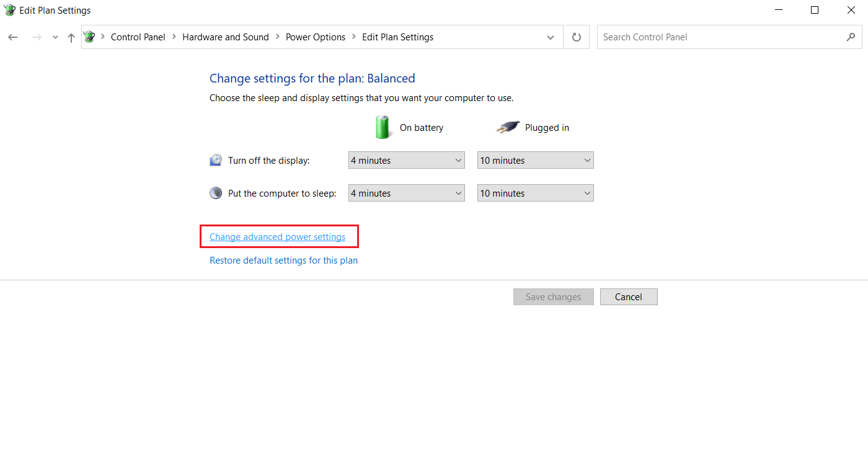868x454 pixels.
Task: Click the breadcrumb arrow after Power Options
Action: click(x=354, y=37)
